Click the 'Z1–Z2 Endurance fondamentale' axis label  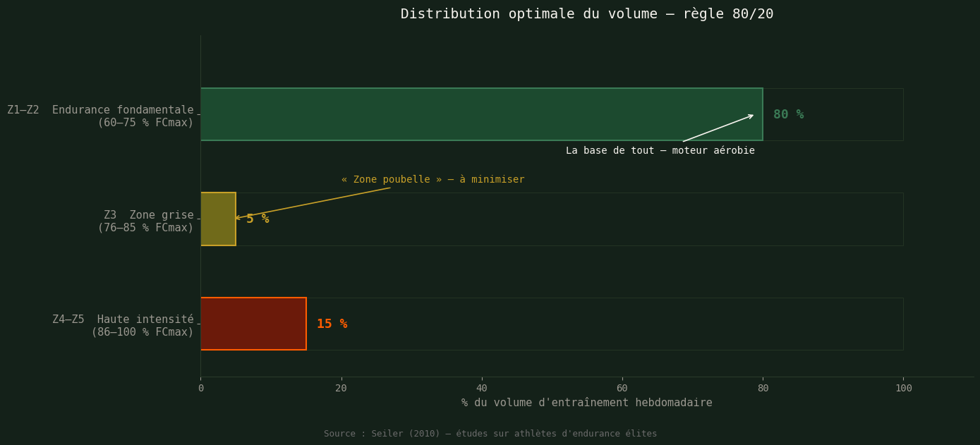click(x=100, y=116)
